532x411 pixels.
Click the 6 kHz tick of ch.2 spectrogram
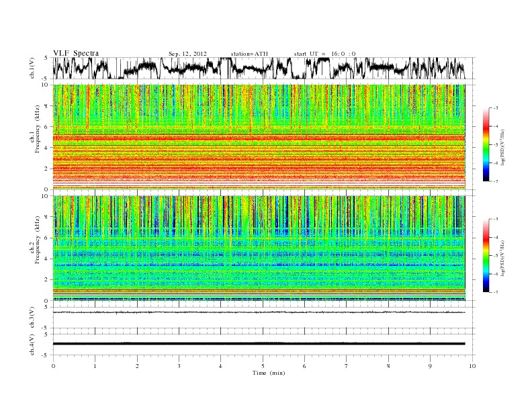click(x=46, y=238)
